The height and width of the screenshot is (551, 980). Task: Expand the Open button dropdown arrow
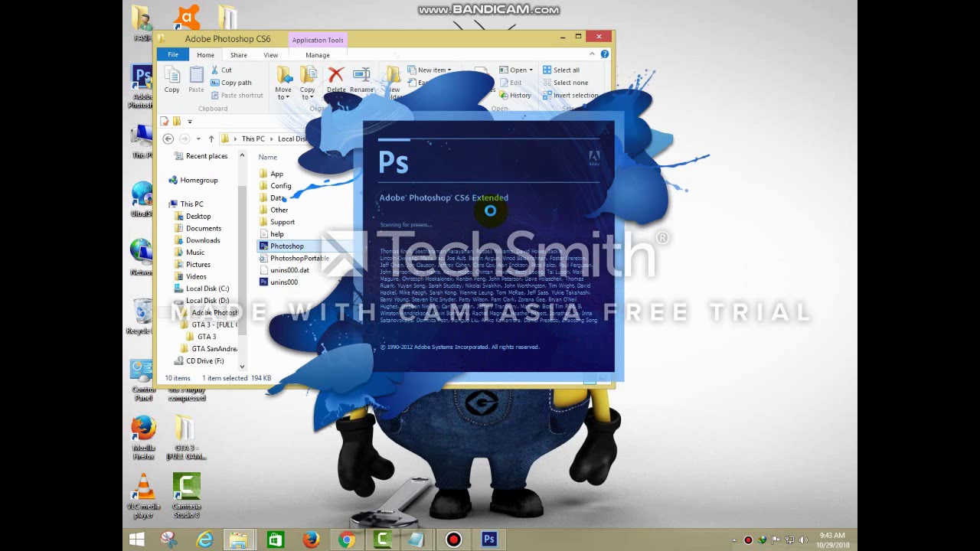point(531,70)
